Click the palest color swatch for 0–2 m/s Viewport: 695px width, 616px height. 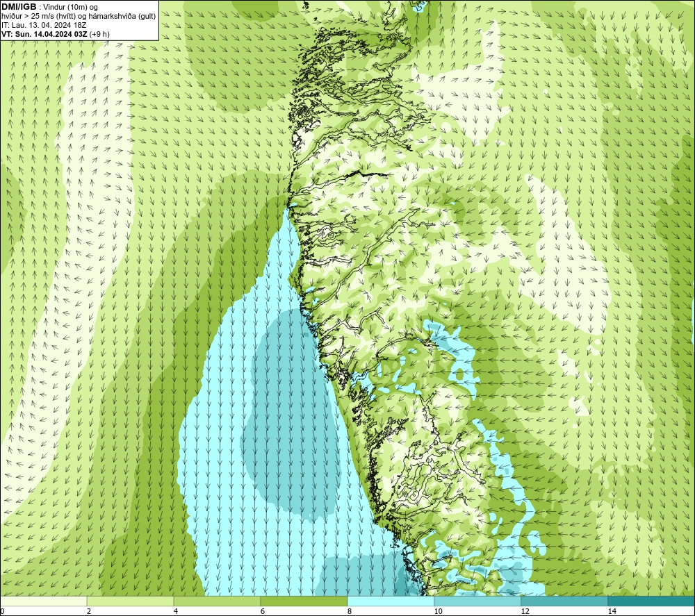pyautogui.click(x=43, y=601)
